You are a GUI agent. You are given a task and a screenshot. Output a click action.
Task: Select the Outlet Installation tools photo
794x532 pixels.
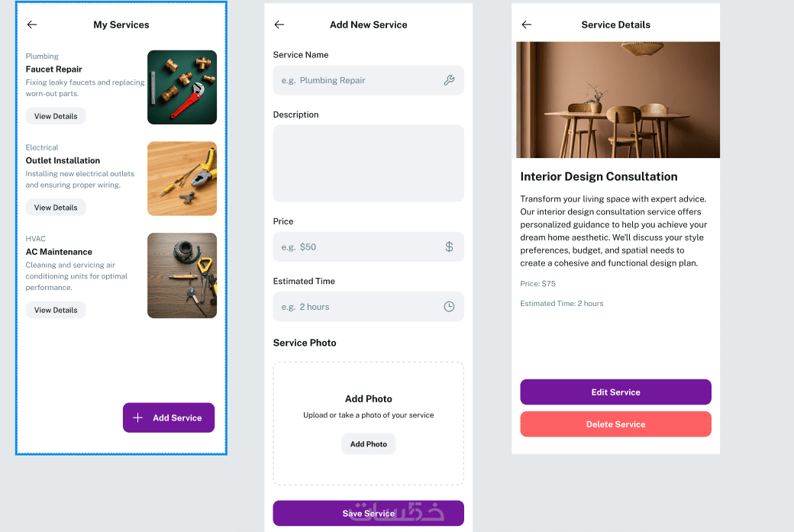click(182, 179)
